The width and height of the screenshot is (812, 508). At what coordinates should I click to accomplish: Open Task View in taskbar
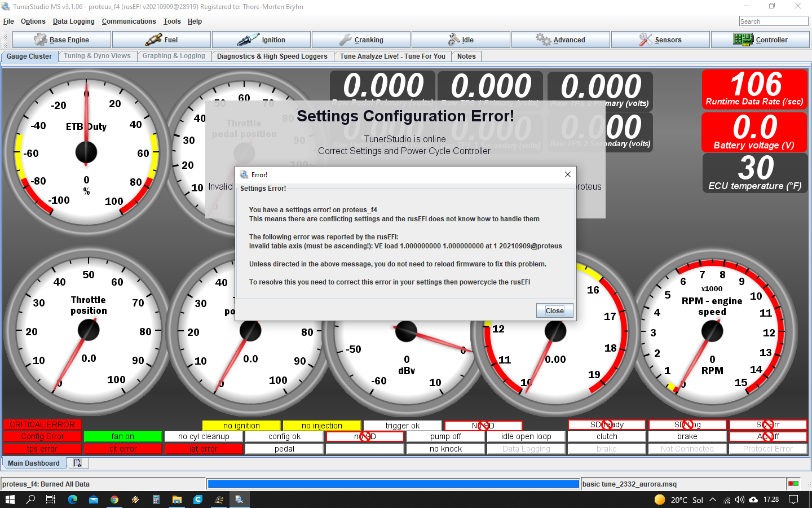(51, 500)
